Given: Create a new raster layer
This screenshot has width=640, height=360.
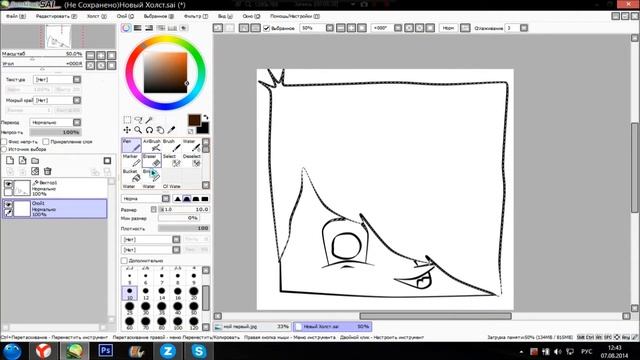Looking at the screenshot, I should coord(10,160).
